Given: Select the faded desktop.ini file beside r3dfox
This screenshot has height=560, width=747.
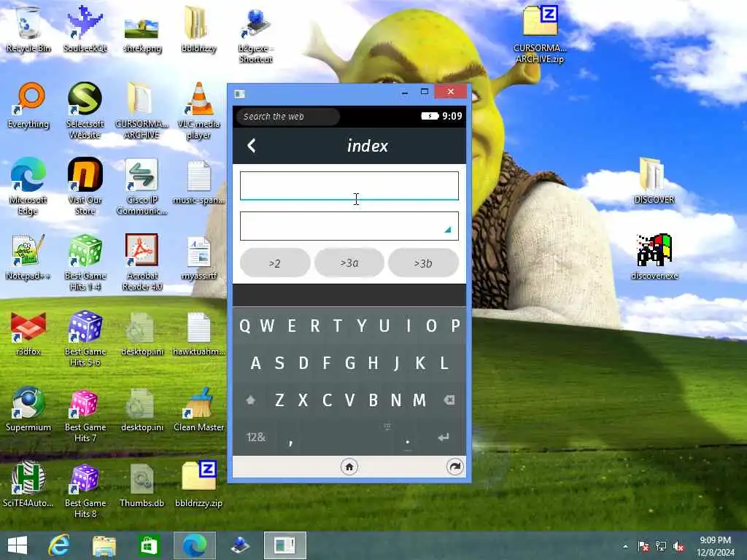Looking at the screenshot, I should (142, 333).
